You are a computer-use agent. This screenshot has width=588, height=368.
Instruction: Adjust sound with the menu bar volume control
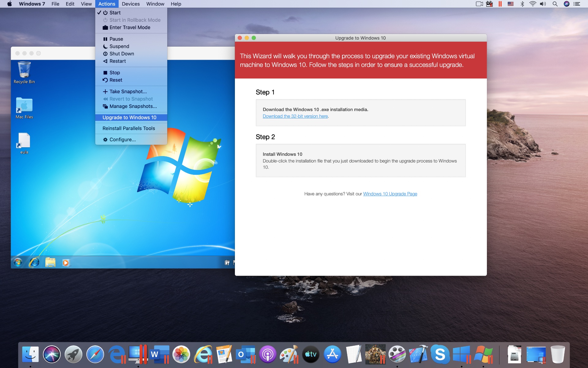(543, 4)
